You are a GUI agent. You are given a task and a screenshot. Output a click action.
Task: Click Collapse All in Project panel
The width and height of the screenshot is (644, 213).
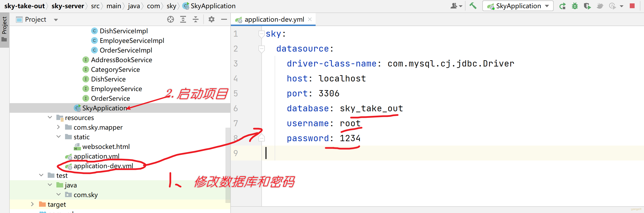click(x=195, y=19)
